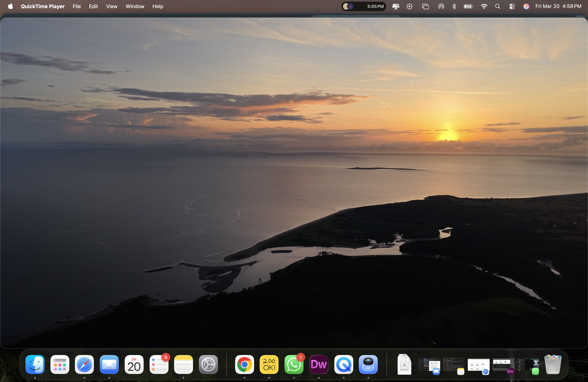Toggle Bluetooth from the menu bar
This screenshot has width=588, height=382.
pyautogui.click(x=454, y=6)
